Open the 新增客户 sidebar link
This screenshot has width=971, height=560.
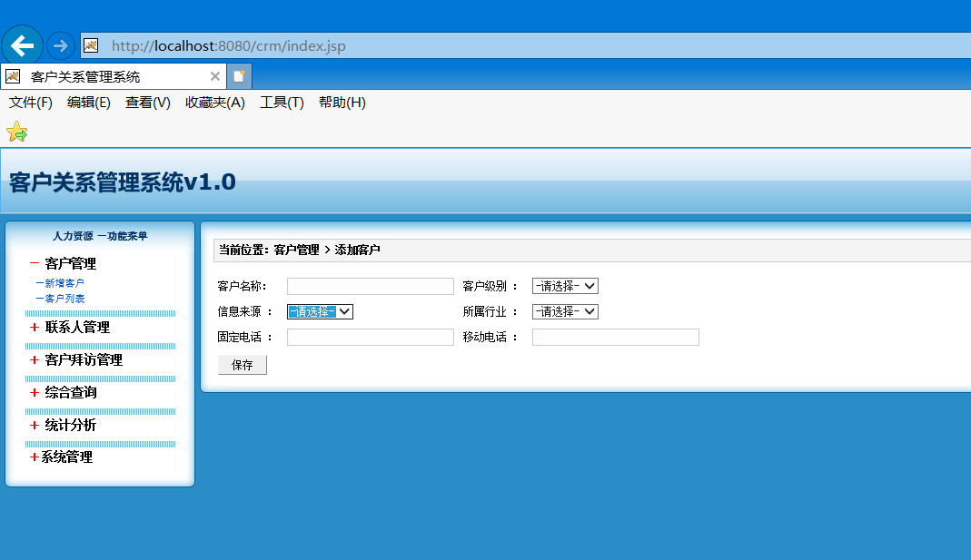click(60, 283)
